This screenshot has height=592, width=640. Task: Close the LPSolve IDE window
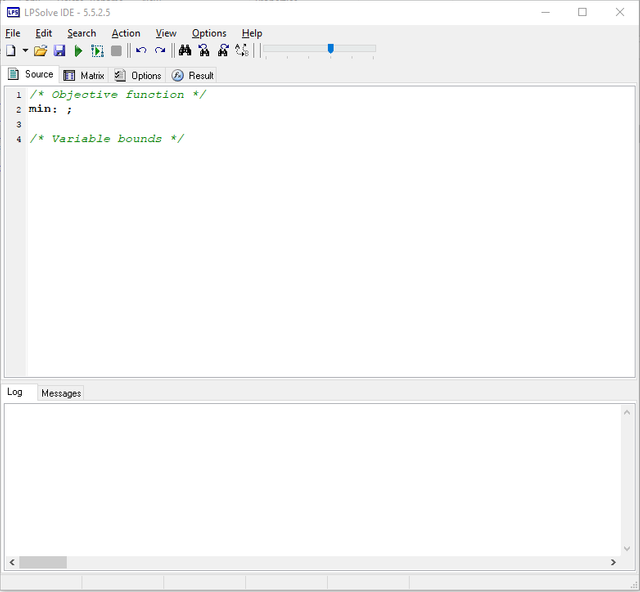(620, 12)
